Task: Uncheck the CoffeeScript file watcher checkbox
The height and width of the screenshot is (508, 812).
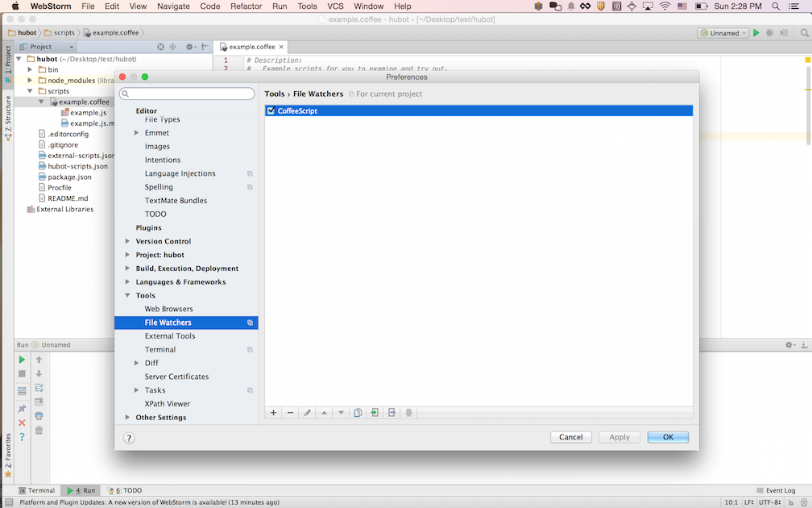Action: point(271,110)
